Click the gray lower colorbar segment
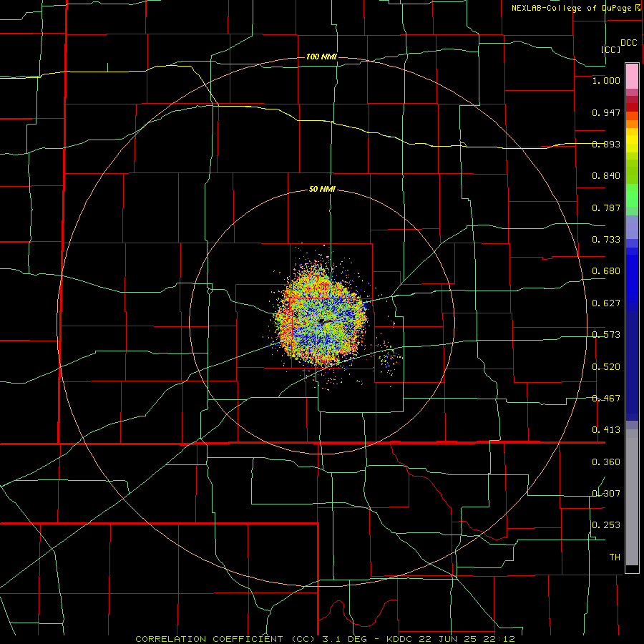This screenshot has width=644, height=644. pyautogui.click(x=632, y=497)
